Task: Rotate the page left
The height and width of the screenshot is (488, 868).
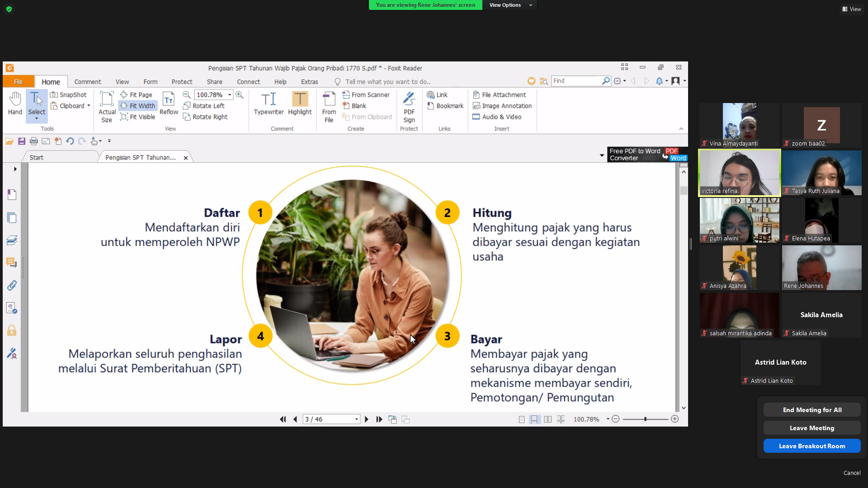Action: pyautogui.click(x=204, y=106)
